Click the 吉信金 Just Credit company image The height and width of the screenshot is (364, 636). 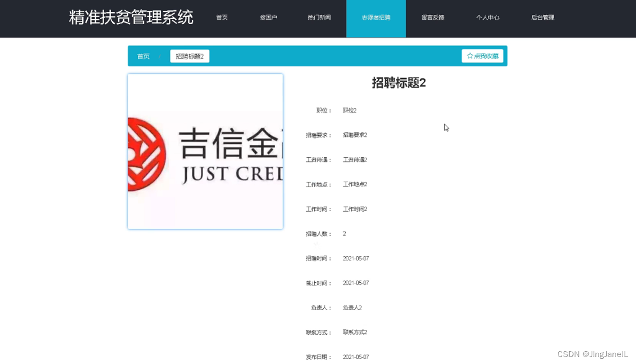[205, 151]
